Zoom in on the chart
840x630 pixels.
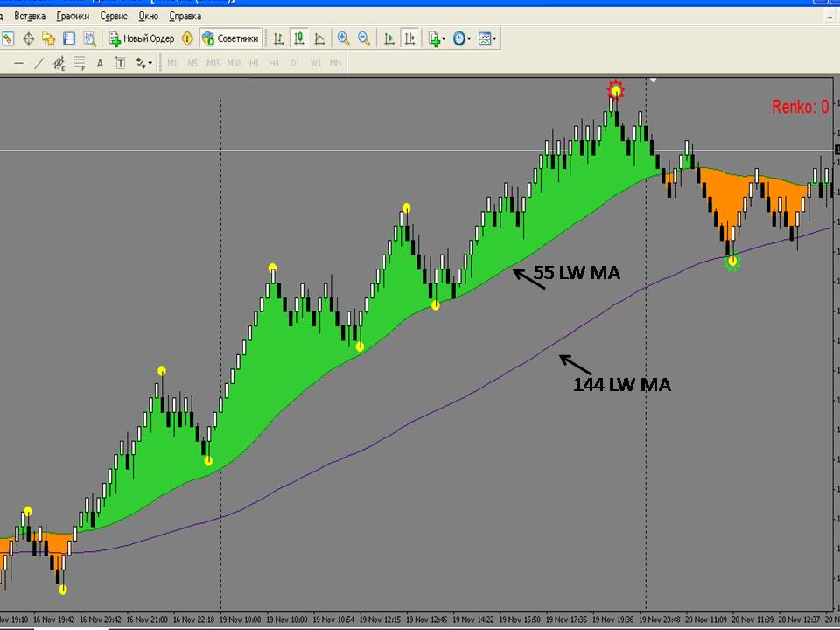343,38
